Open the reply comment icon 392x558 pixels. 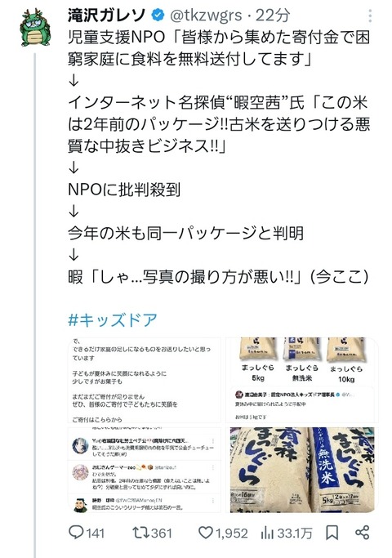(x=75, y=533)
